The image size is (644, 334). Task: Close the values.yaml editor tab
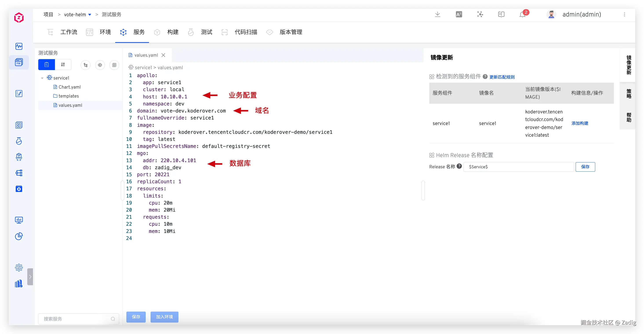163,55
